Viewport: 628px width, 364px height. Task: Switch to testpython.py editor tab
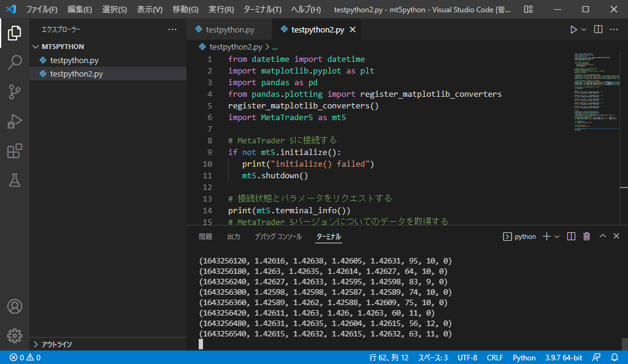(229, 29)
